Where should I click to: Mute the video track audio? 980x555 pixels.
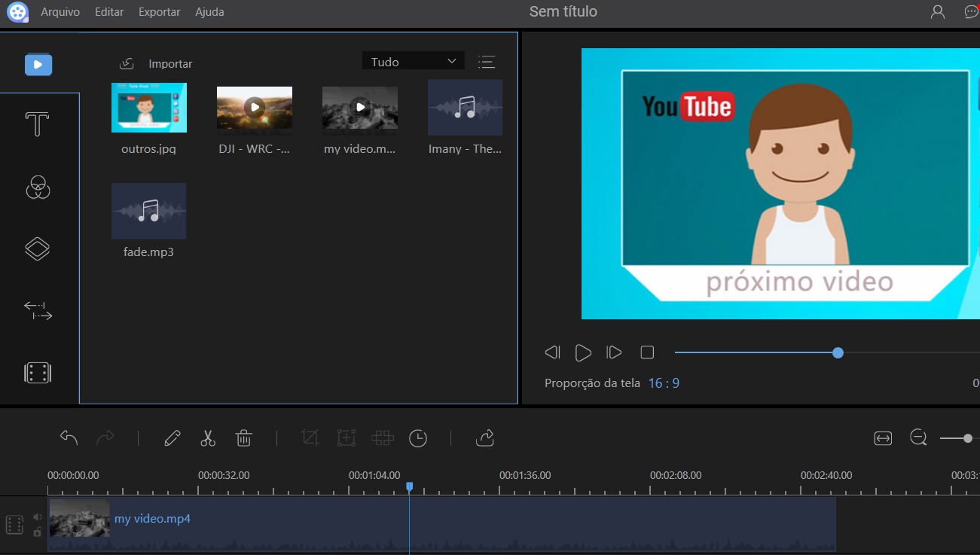click(x=38, y=517)
